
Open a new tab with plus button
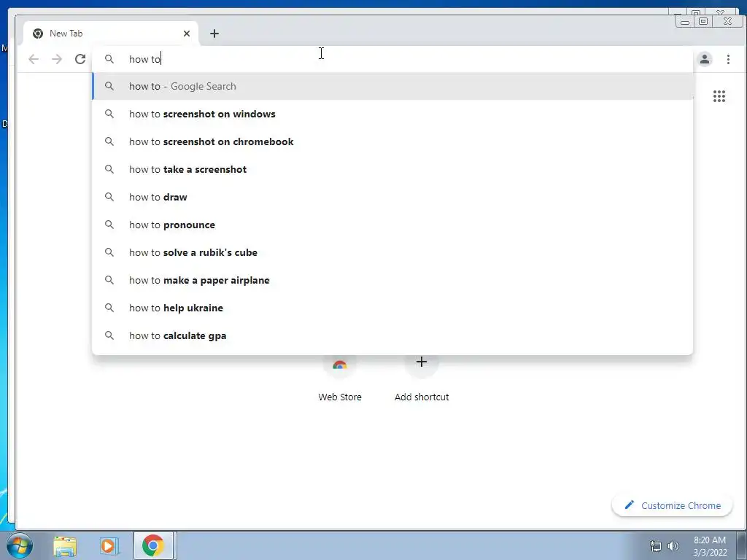pyautogui.click(x=214, y=34)
